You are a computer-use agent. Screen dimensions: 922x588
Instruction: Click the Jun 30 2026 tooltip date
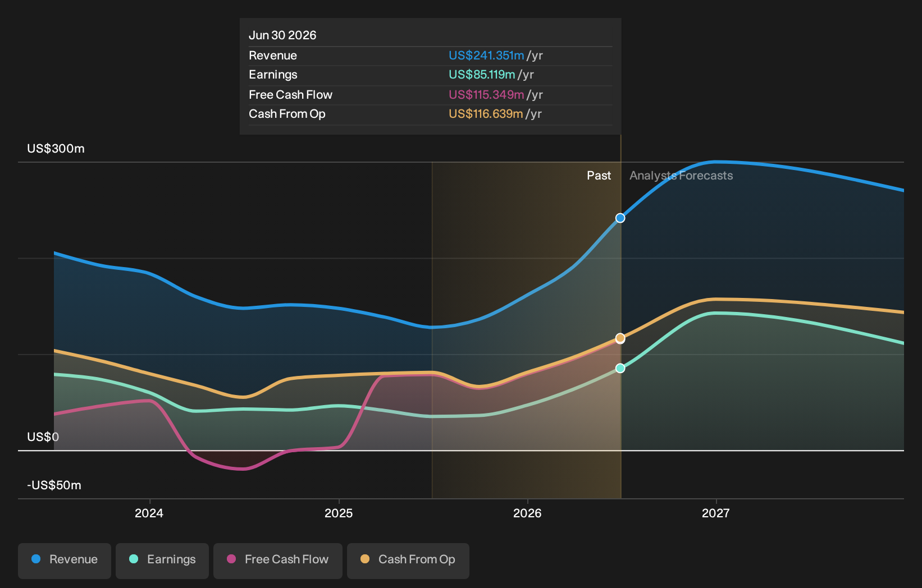282,35
